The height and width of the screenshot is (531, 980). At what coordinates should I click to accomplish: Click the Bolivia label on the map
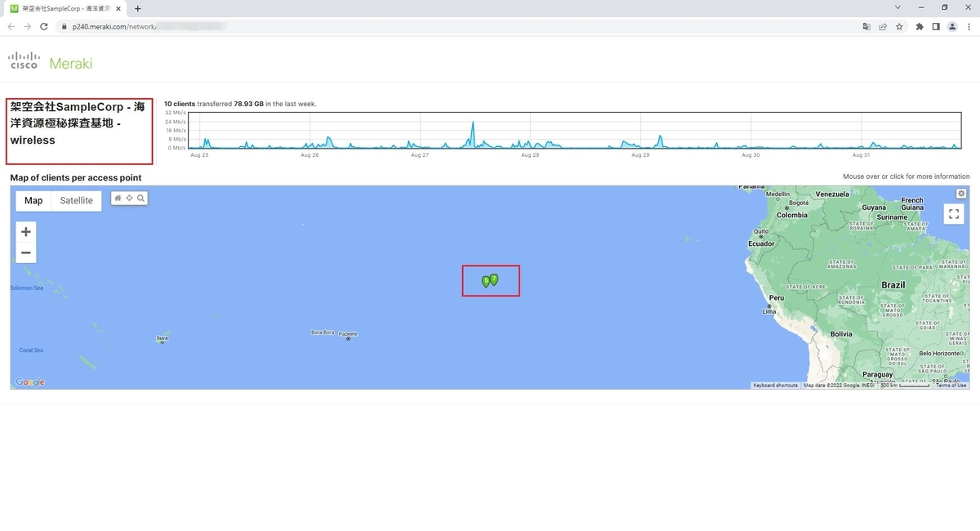(x=841, y=334)
